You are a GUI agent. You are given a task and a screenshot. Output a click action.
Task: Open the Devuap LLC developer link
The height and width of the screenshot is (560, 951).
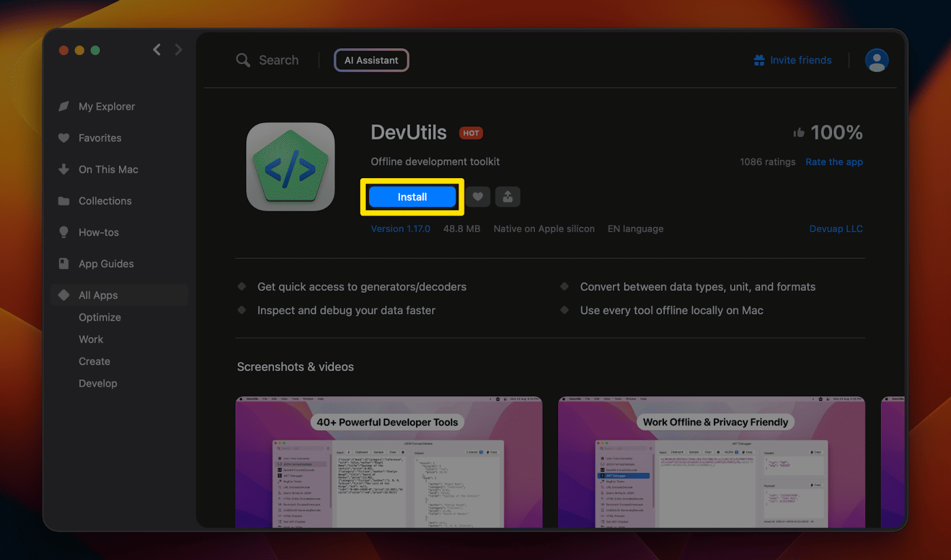836,229
